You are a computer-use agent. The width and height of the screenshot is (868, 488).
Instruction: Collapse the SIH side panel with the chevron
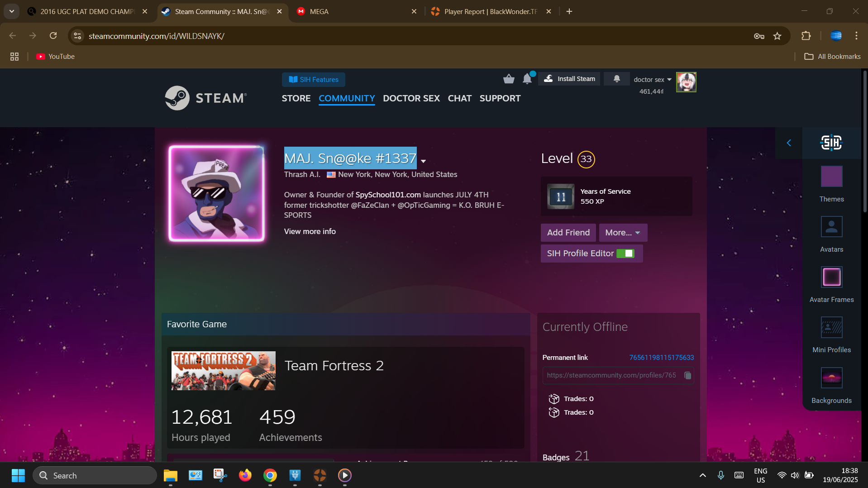coord(789,143)
